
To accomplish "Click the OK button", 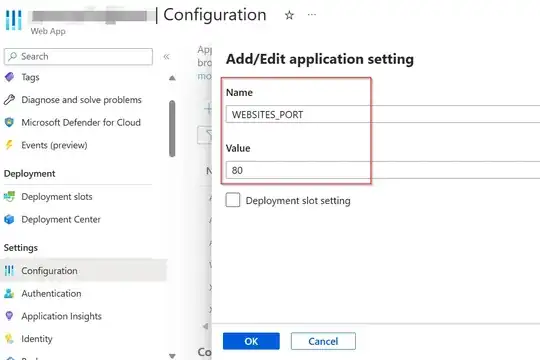I will pyautogui.click(x=251, y=341).
